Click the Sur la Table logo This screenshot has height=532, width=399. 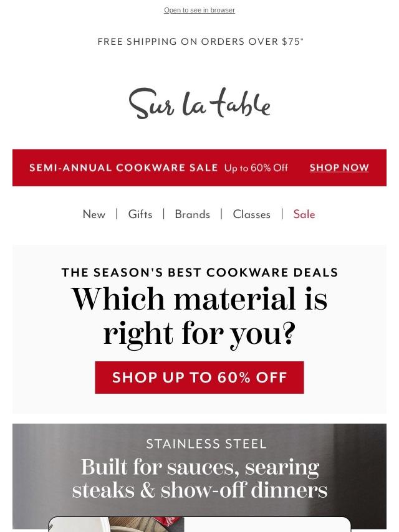199,103
